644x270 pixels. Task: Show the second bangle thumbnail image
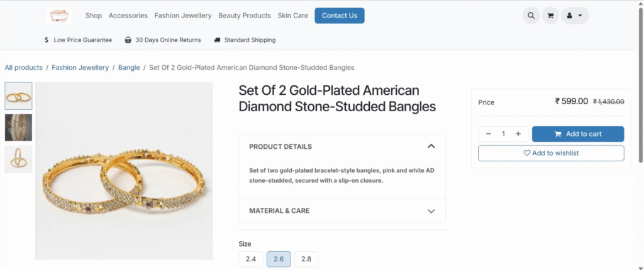tap(19, 127)
